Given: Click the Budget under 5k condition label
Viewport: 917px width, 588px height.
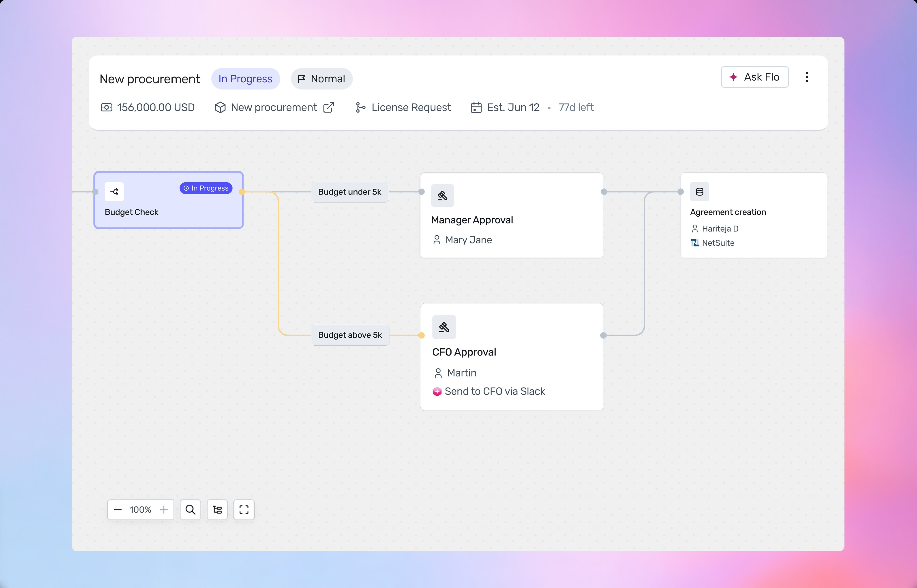Looking at the screenshot, I should pyautogui.click(x=349, y=192).
